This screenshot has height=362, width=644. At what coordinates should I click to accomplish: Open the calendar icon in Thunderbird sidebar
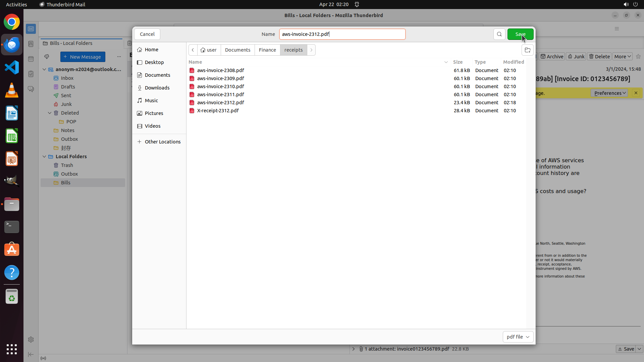click(31, 59)
